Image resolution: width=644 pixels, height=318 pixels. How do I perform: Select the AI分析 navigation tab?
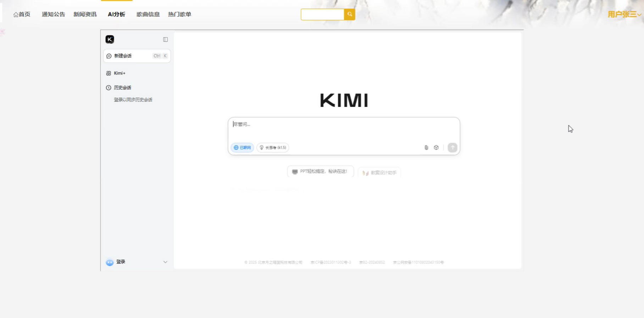(117, 15)
